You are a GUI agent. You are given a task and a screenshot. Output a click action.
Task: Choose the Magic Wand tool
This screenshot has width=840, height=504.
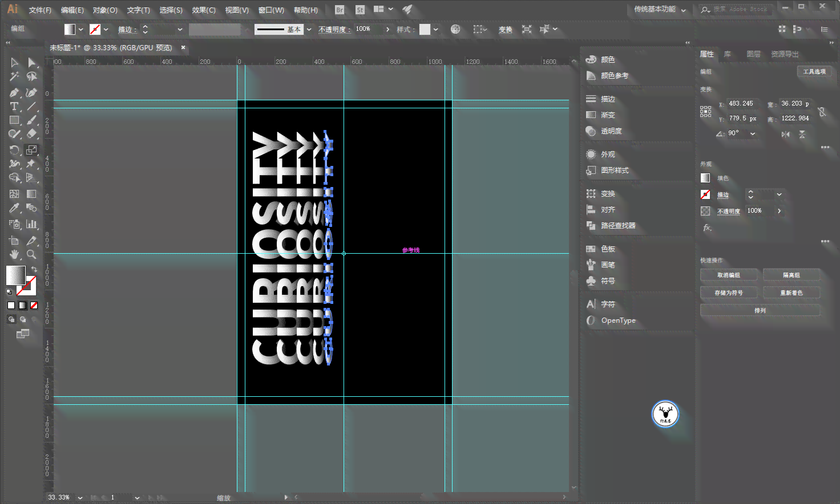coord(14,76)
